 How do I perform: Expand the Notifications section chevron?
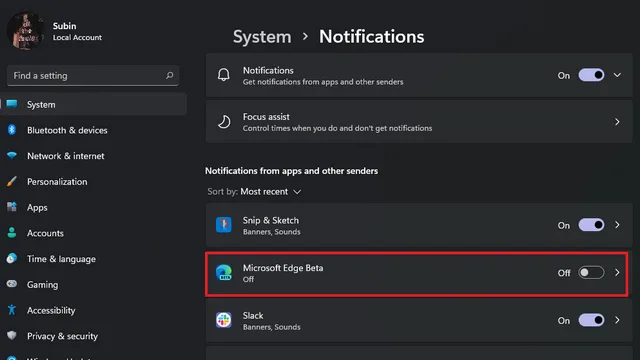617,75
